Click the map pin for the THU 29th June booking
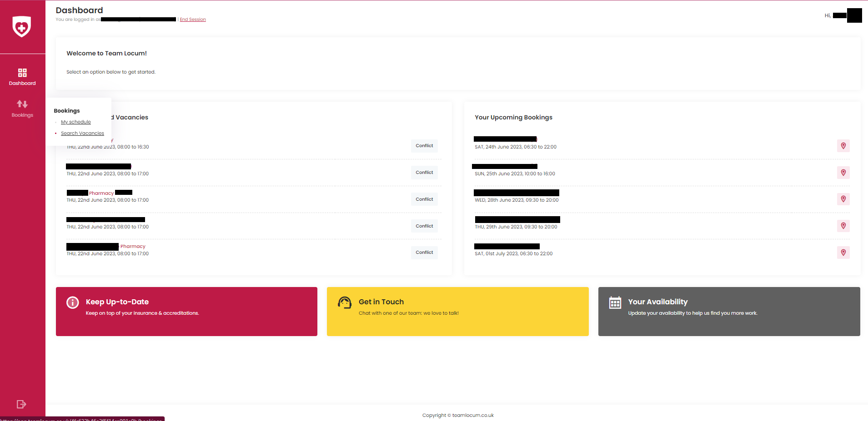 (x=843, y=226)
